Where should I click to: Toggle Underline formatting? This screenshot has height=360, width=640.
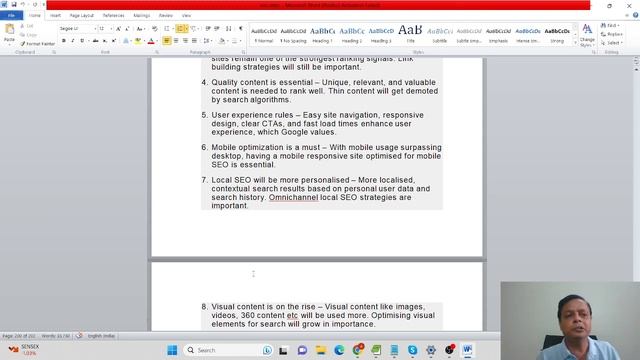82,41
